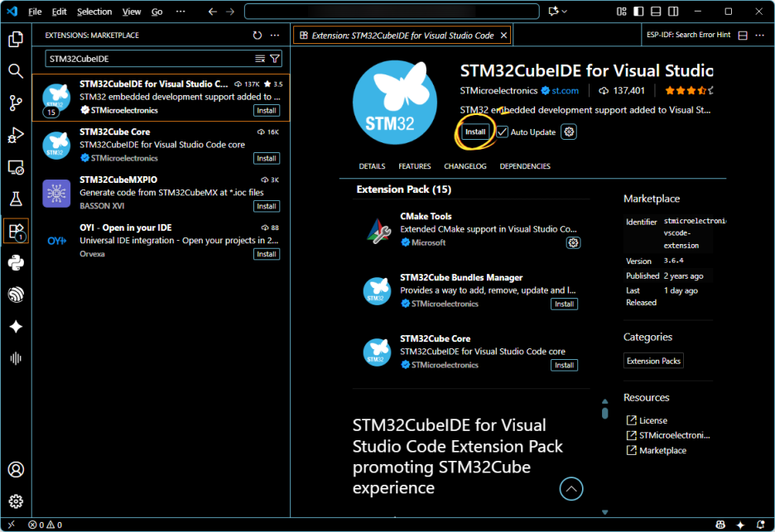Toggle Secondary Side Bar visibility

(x=673, y=12)
